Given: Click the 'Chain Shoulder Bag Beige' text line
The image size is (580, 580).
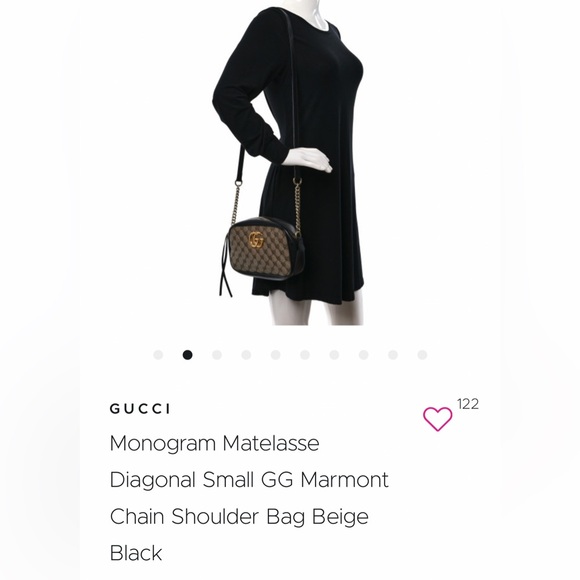Looking at the screenshot, I should [x=239, y=516].
